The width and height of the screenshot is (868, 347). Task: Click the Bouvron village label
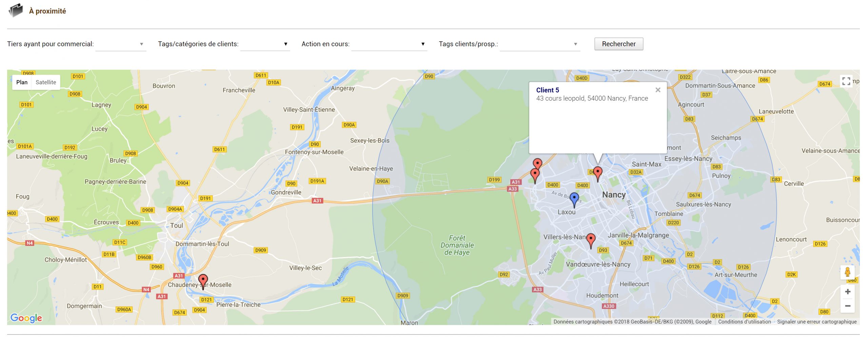pos(164,86)
